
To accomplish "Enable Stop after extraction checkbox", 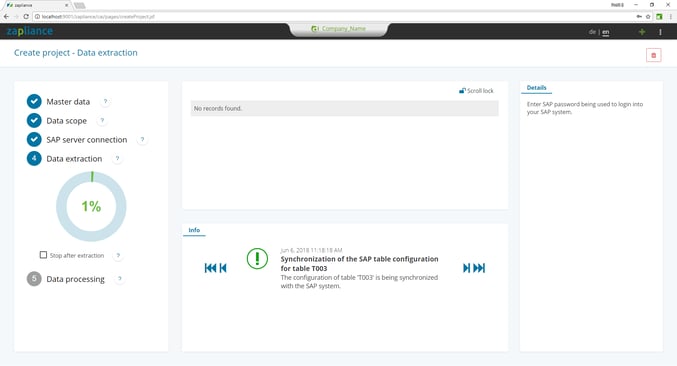I will coord(43,255).
